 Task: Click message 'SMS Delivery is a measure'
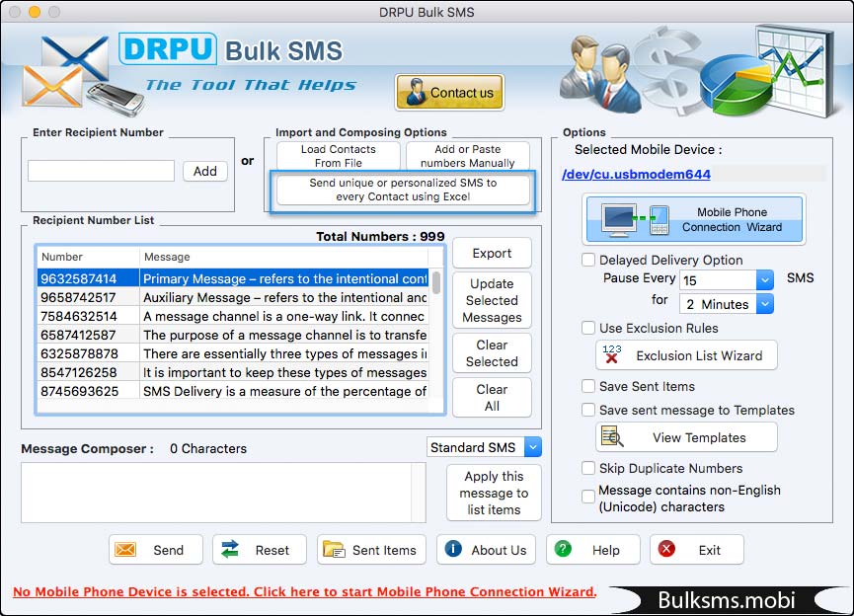(285, 391)
